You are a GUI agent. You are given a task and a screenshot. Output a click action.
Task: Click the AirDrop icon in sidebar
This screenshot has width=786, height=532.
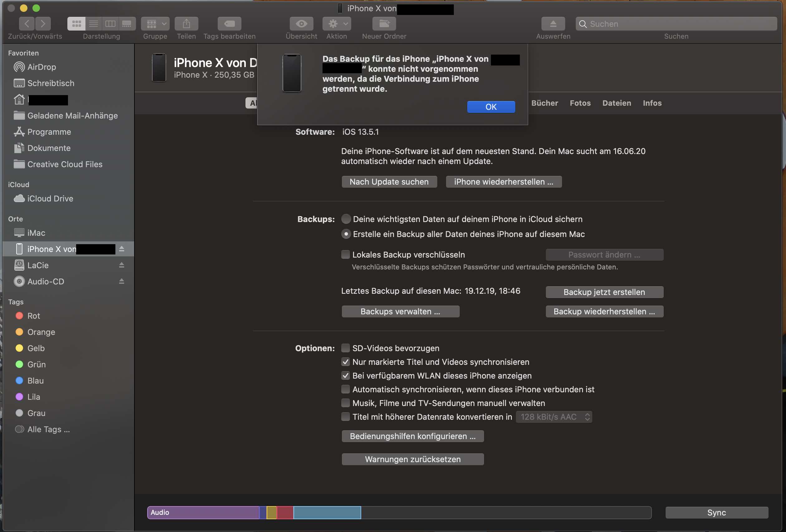(19, 67)
